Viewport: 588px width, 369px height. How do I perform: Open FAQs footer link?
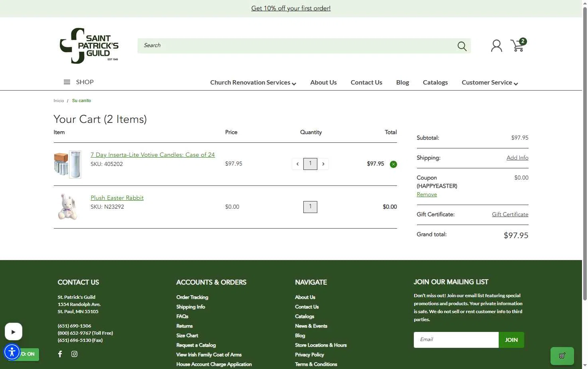(182, 316)
